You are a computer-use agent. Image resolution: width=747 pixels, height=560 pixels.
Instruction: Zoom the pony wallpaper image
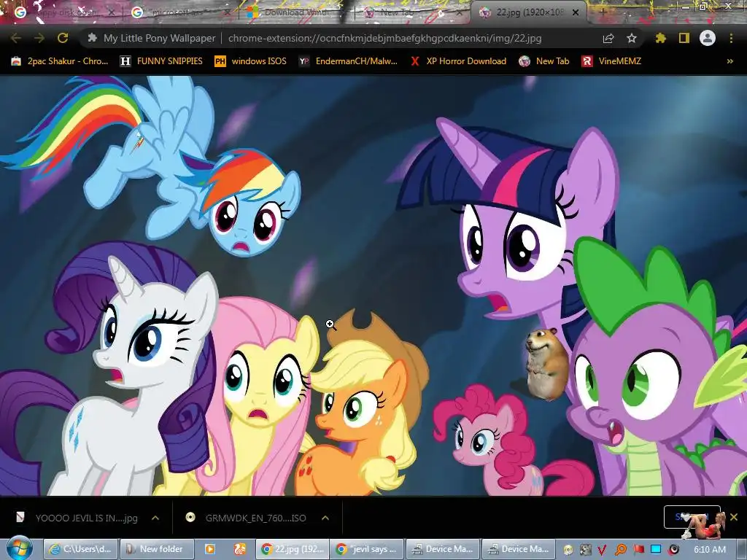(373, 286)
